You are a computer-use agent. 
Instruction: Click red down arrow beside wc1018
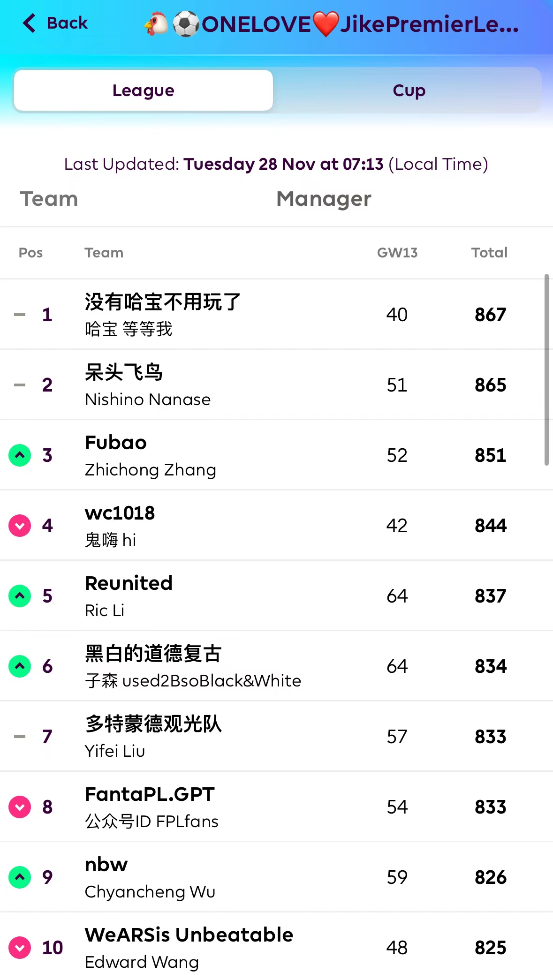pyautogui.click(x=20, y=526)
